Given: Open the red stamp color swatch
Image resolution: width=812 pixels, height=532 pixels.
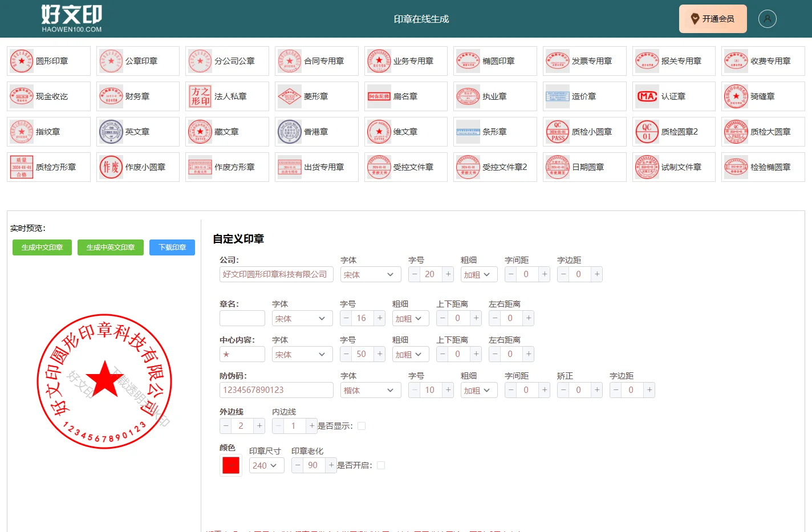Looking at the screenshot, I should point(230,465).
